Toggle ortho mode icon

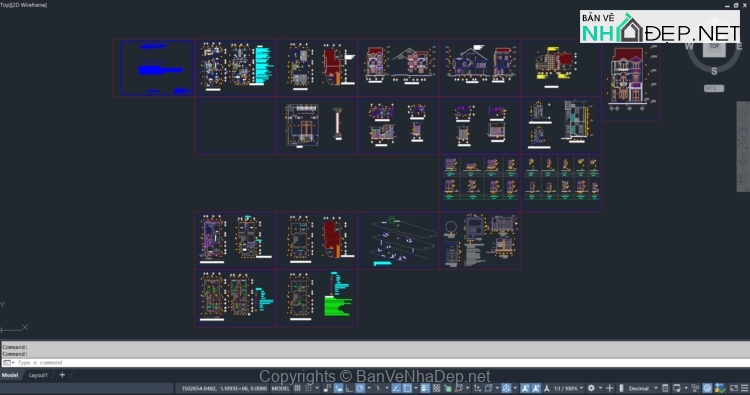pos(349,388)
